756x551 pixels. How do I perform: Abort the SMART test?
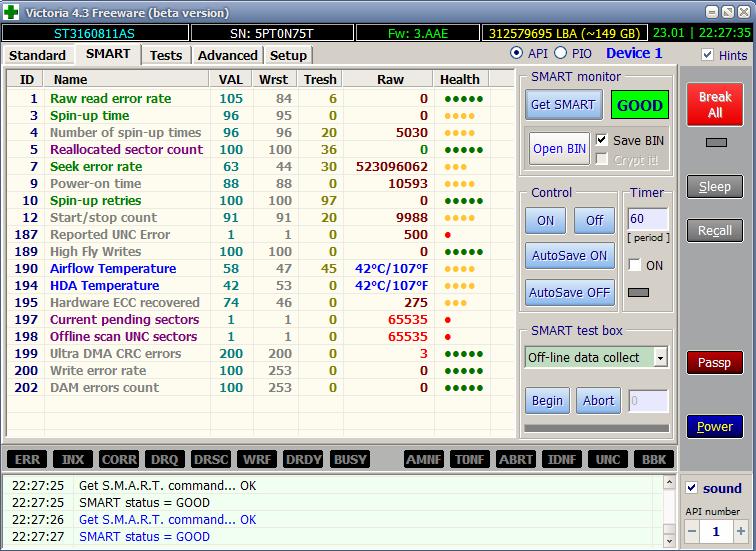598,401
